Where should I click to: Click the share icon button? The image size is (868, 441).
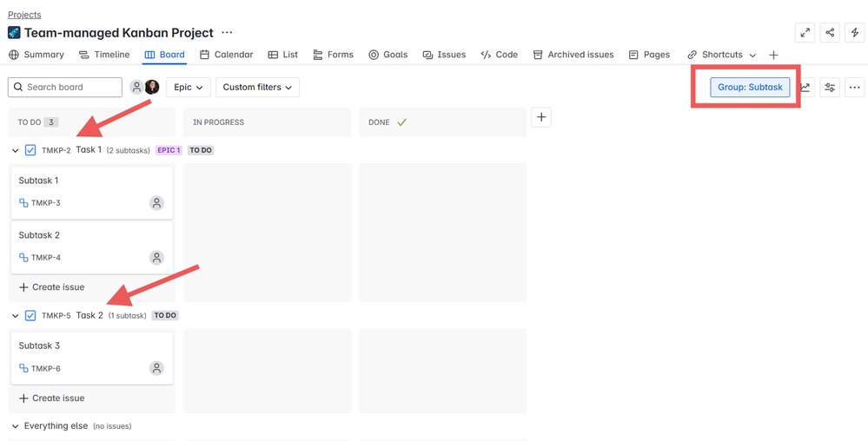pos(830,33)
